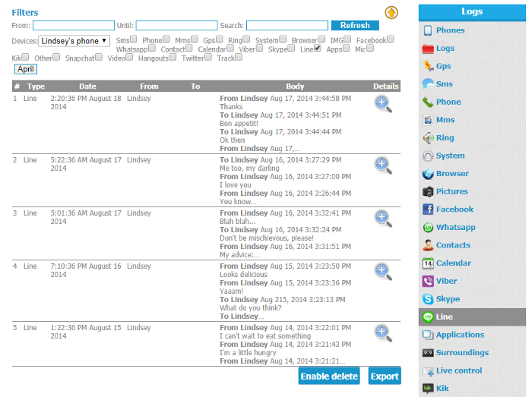Click the System gear icon

pos(428,156)
